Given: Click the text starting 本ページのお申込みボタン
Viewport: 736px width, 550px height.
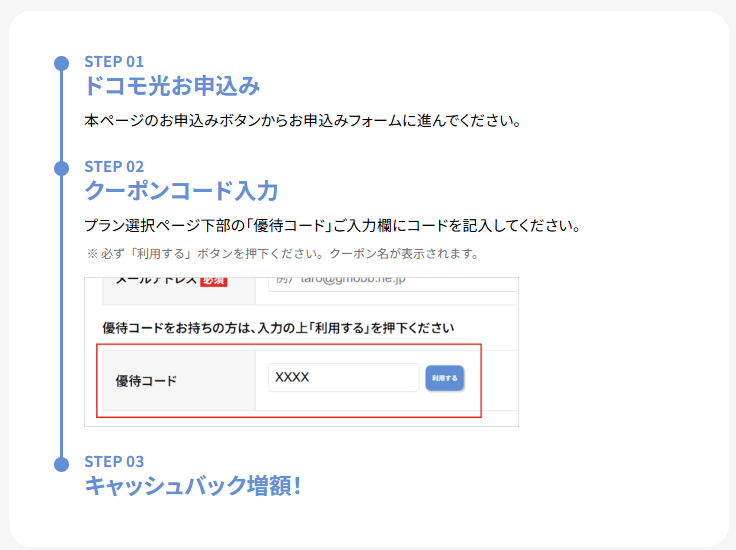Looking at the screenshot, I should [303, 121].
